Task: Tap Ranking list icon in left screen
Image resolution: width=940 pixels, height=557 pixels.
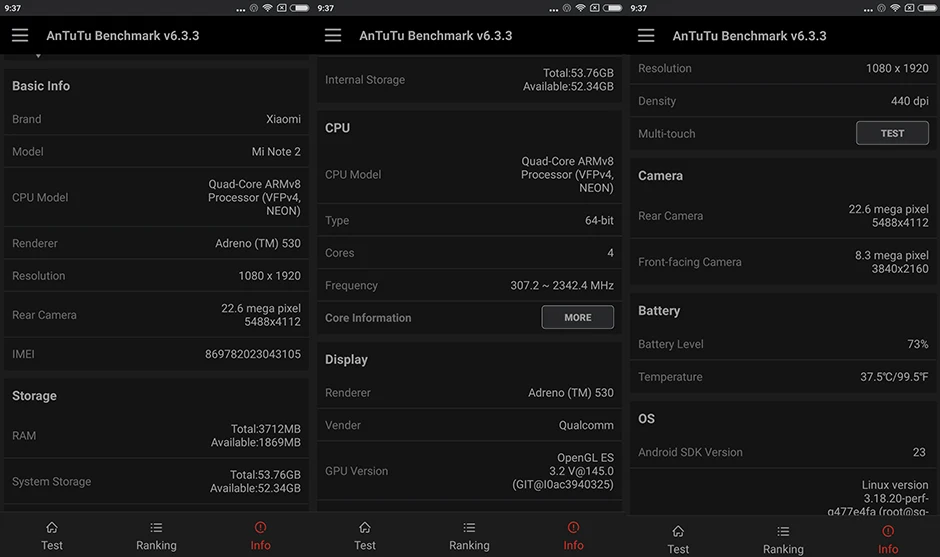Action: tap(156, 528)
